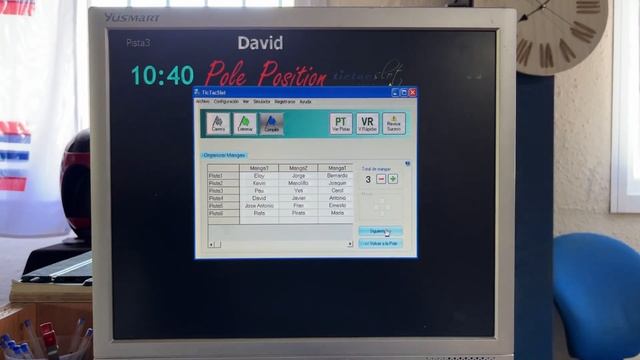Open the Archivo menu
The image size is (640, 360).
point(202,102)
